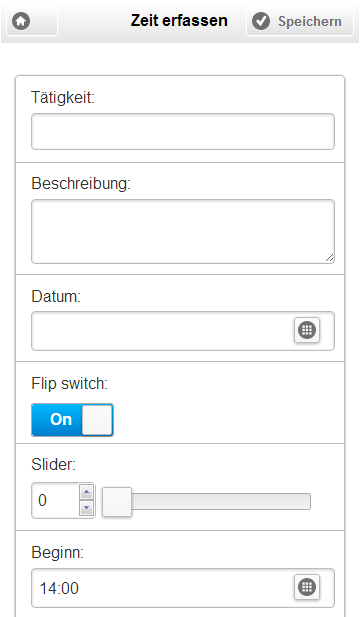Click the Beschreibung label
360x617 pixels.
[x=81, y=183]
